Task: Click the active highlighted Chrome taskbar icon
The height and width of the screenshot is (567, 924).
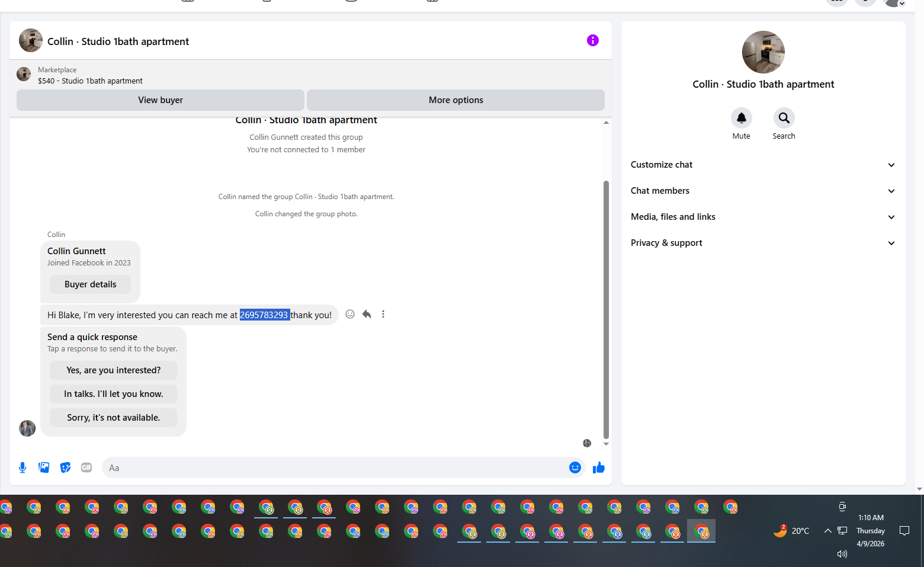Action: (x=701, y=531)
